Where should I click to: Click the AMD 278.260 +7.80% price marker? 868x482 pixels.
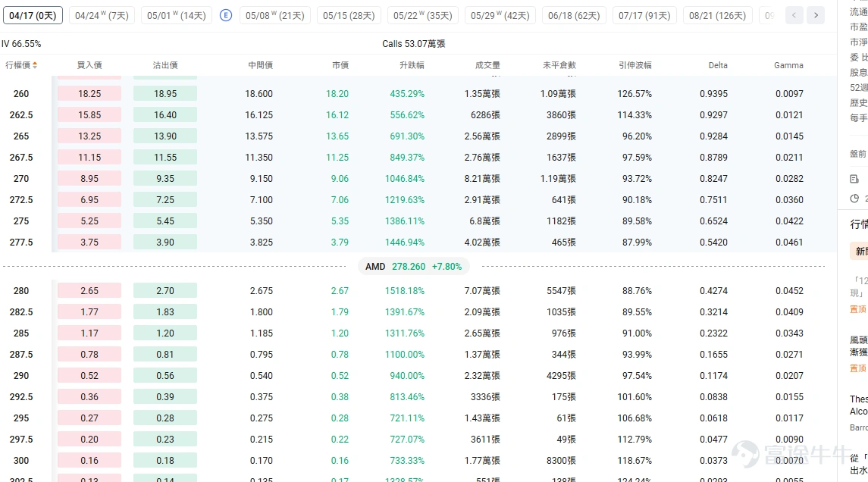click(413, 266)
